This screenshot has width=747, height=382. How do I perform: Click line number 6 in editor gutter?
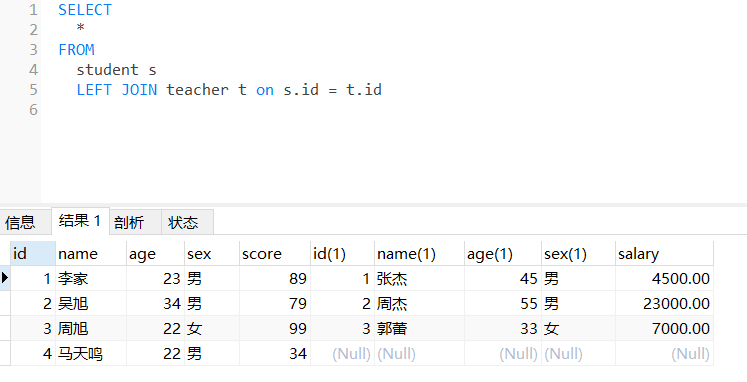[33, 110]
